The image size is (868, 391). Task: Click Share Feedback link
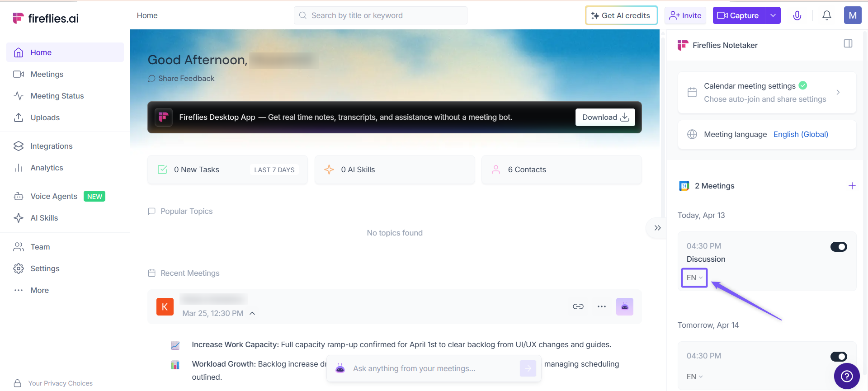[181, 78]
